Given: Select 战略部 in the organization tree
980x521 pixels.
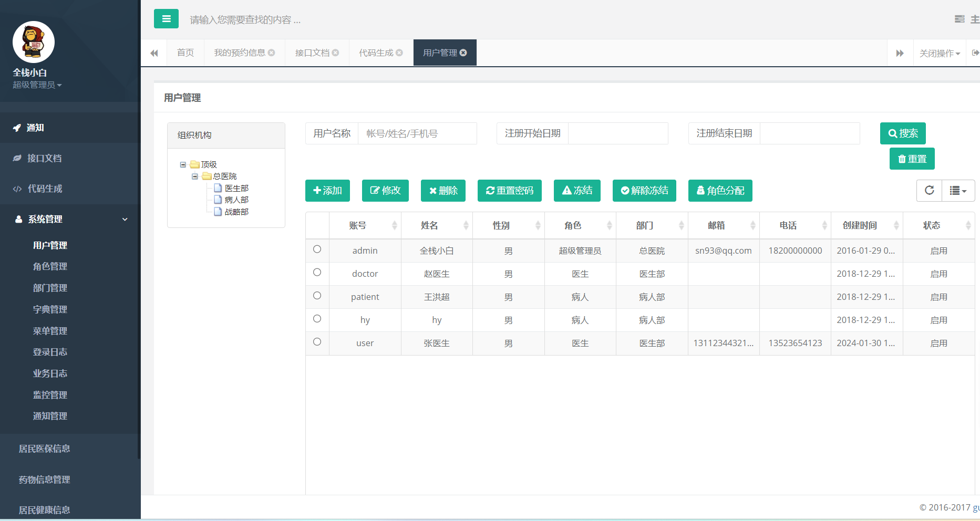Looking at the screenshot, I should pyautogui.click(x=236, y=212).
